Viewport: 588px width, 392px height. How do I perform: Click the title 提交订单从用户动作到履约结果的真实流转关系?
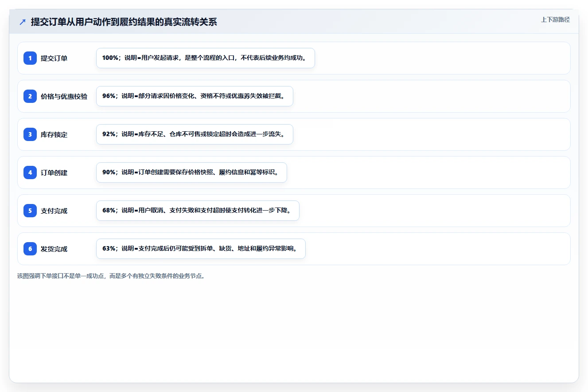pyautogui.click(x=124, y=22)
